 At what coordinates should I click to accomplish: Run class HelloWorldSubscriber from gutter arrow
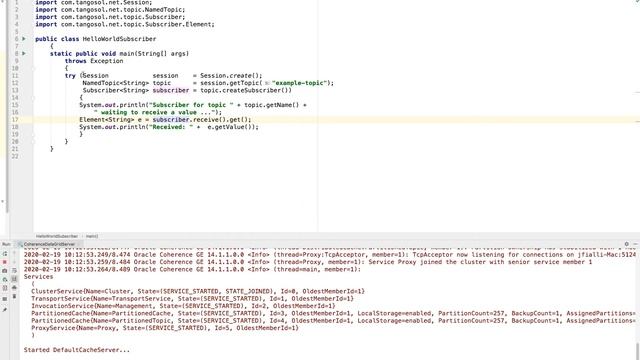click(24, 39)
